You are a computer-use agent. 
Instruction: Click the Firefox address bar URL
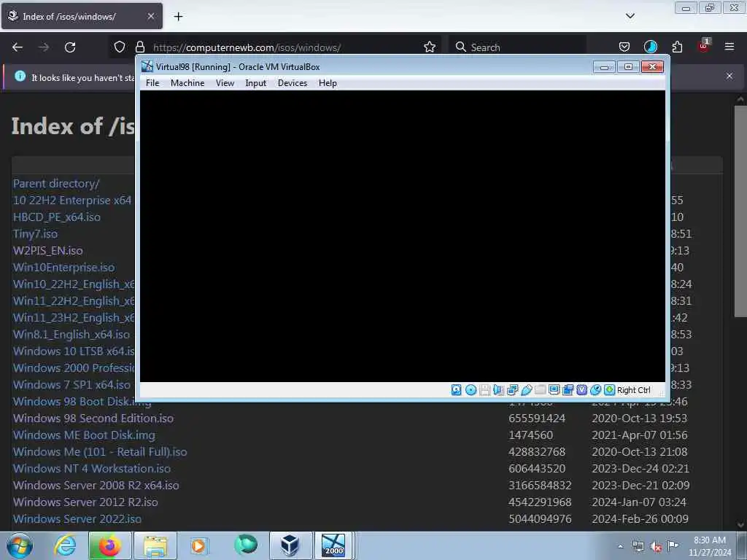tap(247, 47)
